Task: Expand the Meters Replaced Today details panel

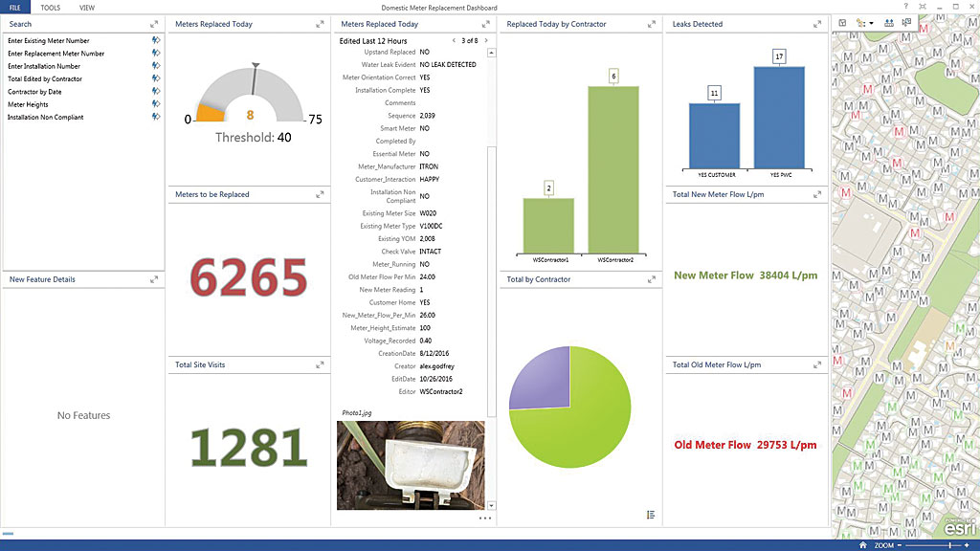Action: tap(485, 24)
